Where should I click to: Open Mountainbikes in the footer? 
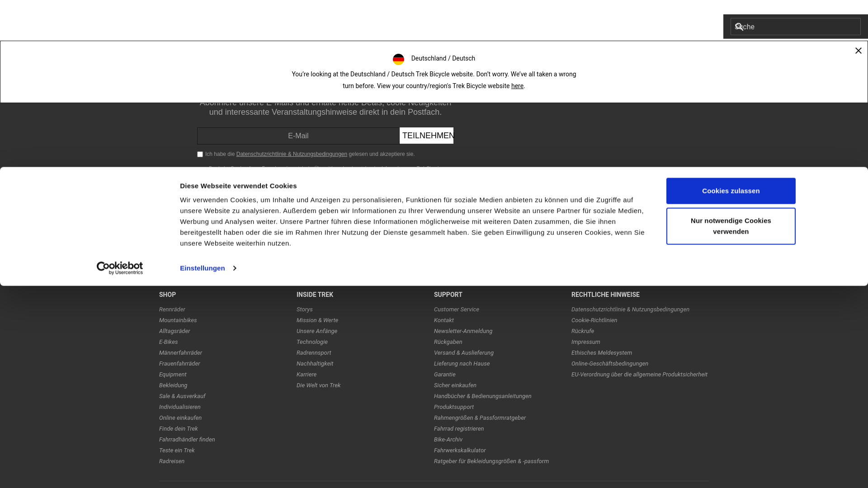pyautogui.click(x=178, y=320)
